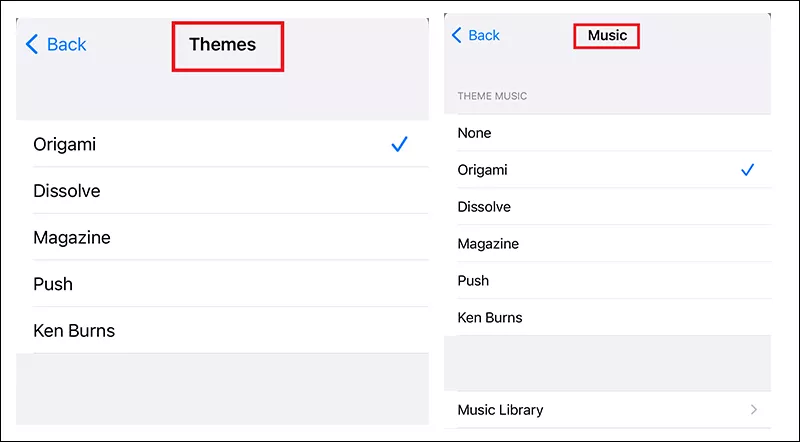
Task: Choose Magazine as theme music
Action: click(x=488, y=244)
